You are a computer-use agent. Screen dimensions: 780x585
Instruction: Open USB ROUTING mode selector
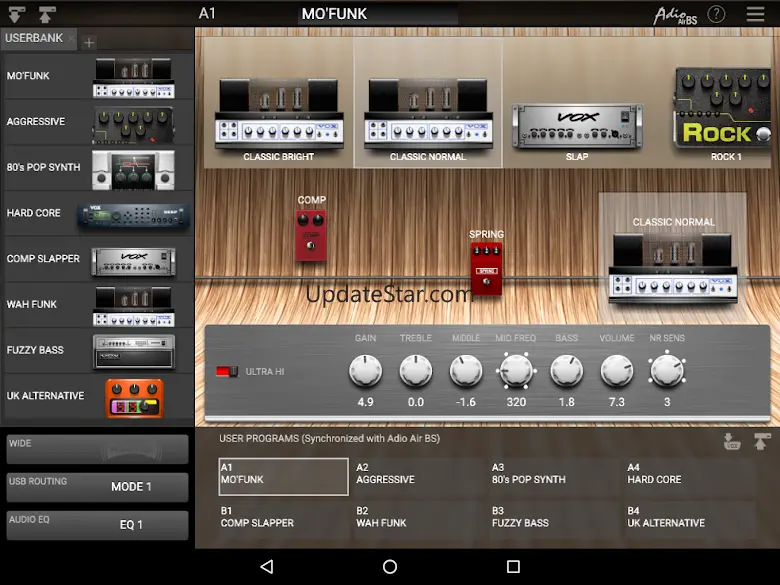[97, 487]
